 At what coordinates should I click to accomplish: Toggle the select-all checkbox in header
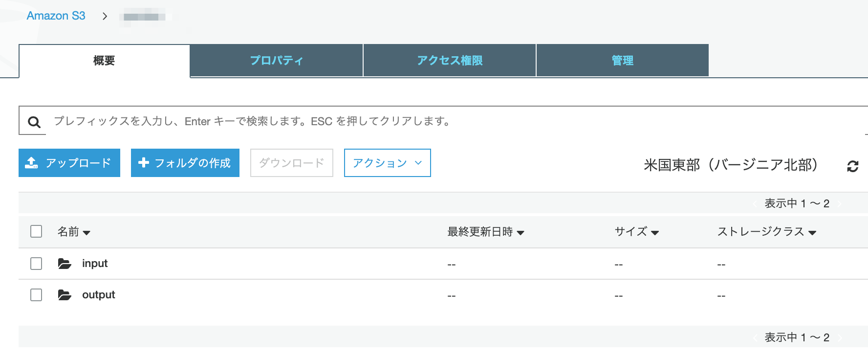point(36,231)
